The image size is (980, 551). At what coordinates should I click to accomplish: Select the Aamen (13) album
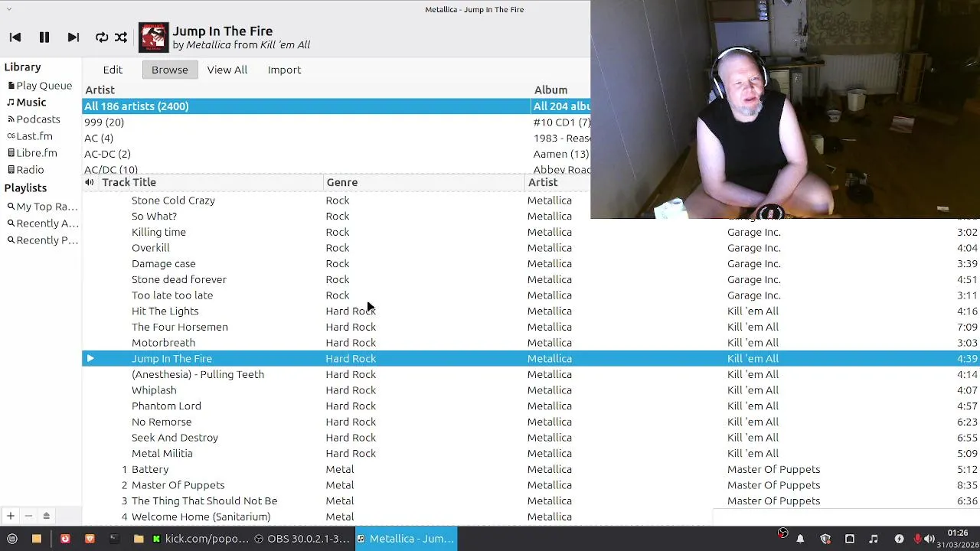pyautogui.click(x=561, y=154)
